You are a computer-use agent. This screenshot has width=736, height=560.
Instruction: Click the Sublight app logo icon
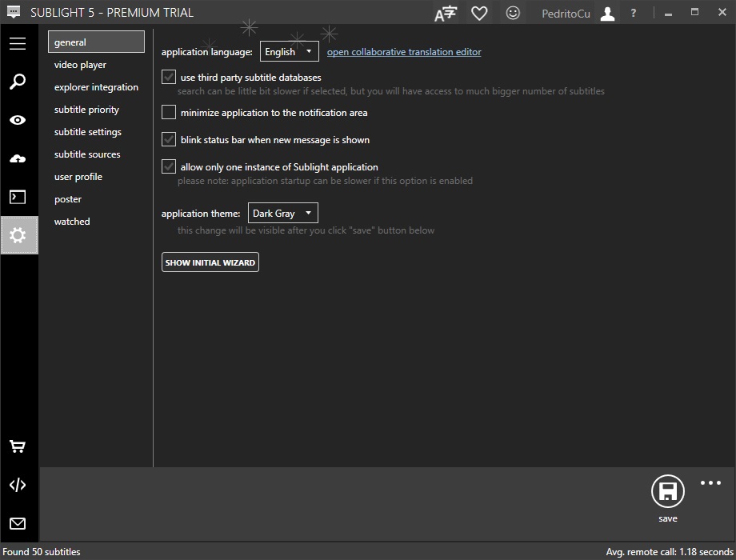(13, 13)
